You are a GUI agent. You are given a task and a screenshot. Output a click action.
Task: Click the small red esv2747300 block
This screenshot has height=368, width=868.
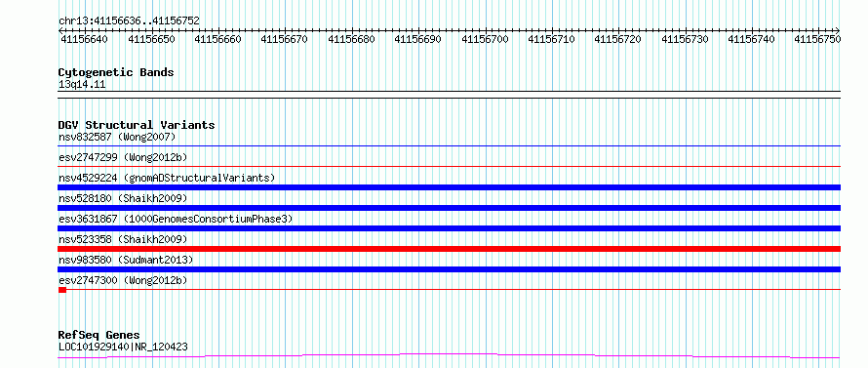(62, 290)
